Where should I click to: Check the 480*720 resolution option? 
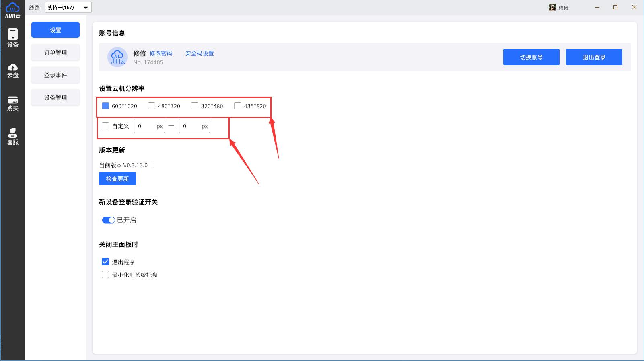pyautogui.click(x=152, y=106)
